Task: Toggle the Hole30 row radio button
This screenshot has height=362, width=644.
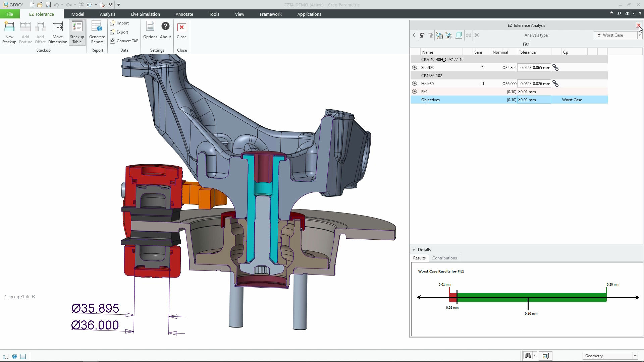Action: 415,83
